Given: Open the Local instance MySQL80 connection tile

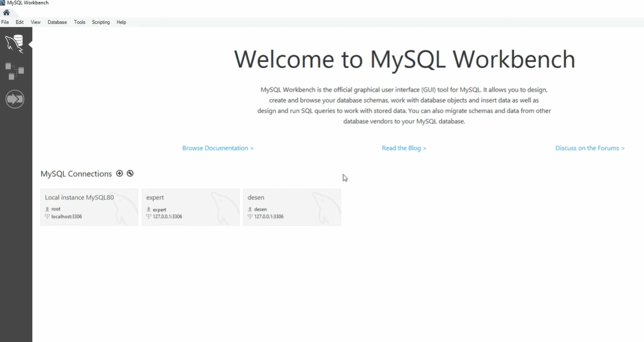Looking at the screenshot, I should [89, 207].
